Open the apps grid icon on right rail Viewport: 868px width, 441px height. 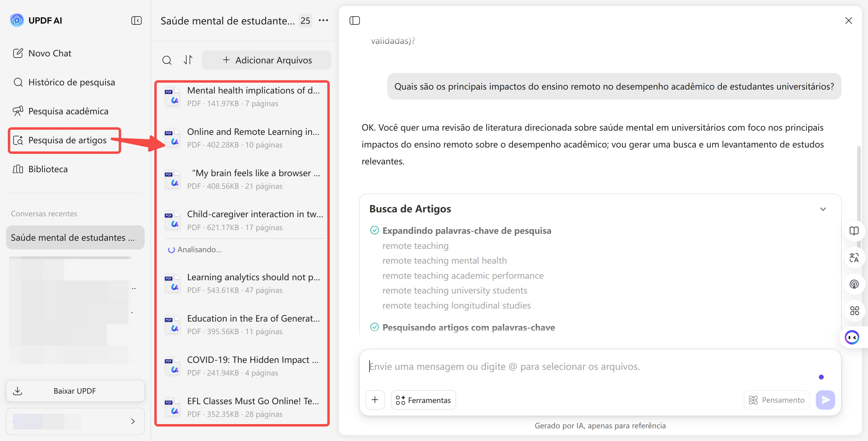pyautogui.click(x=854, y=310)
